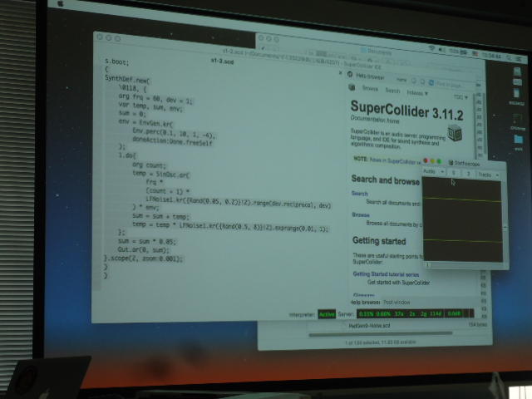Click the server volume 0.0dB indicator
Screen dimensions: 532x399
tap(454, 314)
